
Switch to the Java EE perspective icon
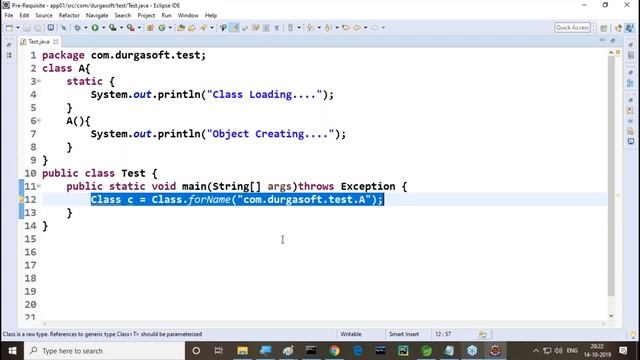tap(618, 28)
